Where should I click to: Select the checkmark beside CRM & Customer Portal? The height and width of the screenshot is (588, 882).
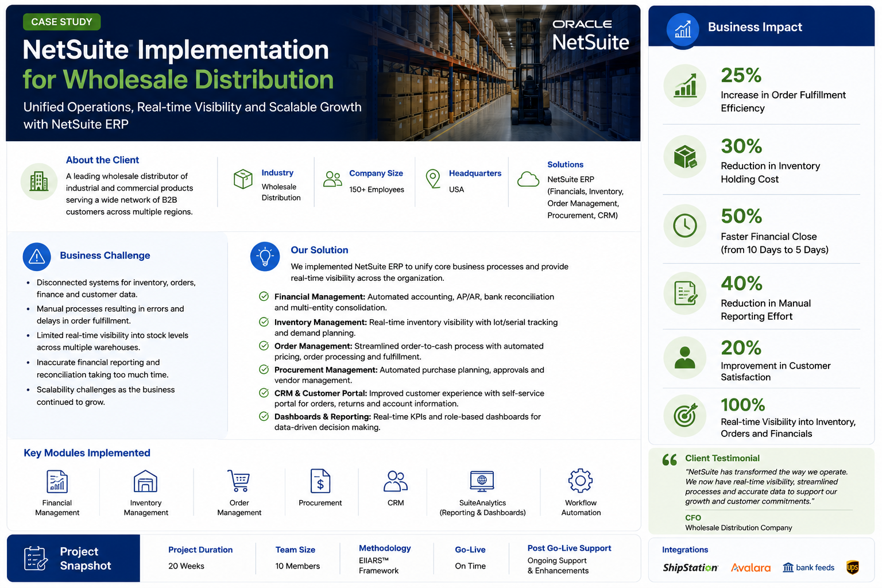pyautogui.click(x=264, y=393)
